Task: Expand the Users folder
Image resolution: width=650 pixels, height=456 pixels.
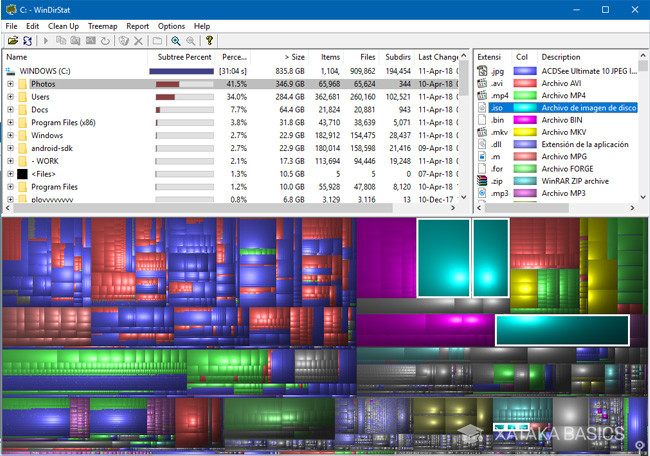Action: pyautogui.click(x=10, y=97)
